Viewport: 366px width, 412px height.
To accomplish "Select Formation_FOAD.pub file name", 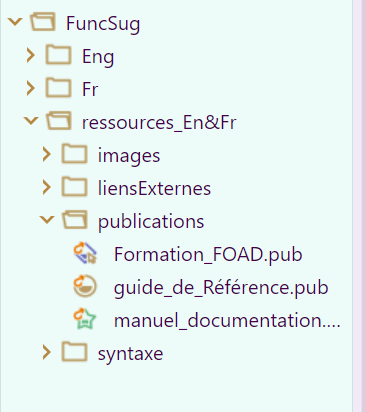I will [x=208, y=254].
